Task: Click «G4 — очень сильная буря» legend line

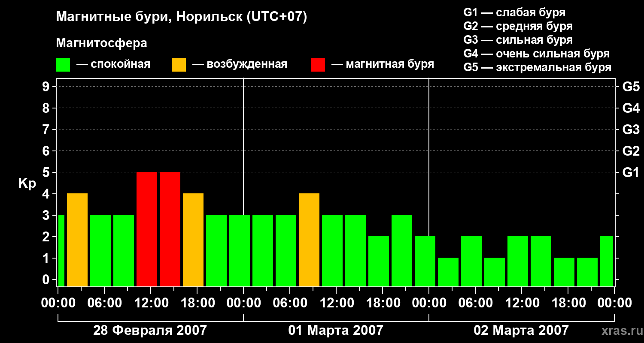Action: click(536, 54)
